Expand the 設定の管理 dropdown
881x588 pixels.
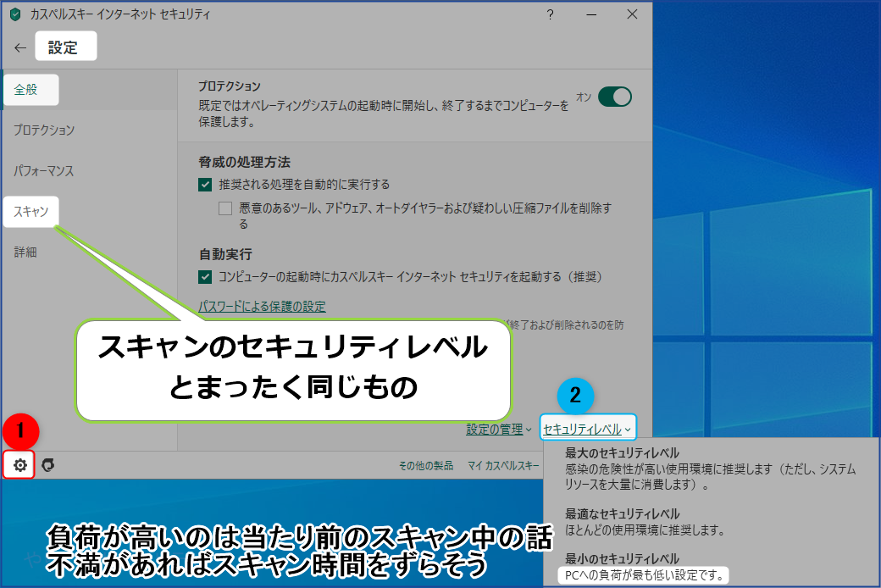[498, 430]
